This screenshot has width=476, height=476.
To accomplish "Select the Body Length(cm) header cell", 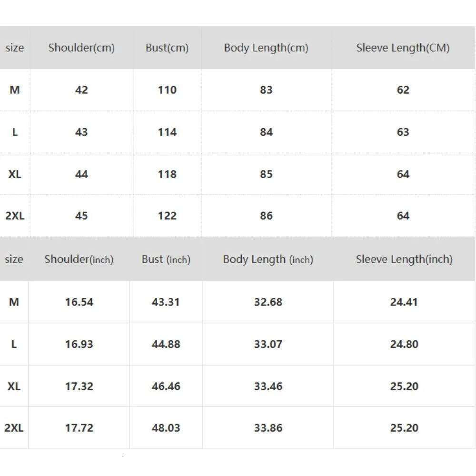I will 266,48.
